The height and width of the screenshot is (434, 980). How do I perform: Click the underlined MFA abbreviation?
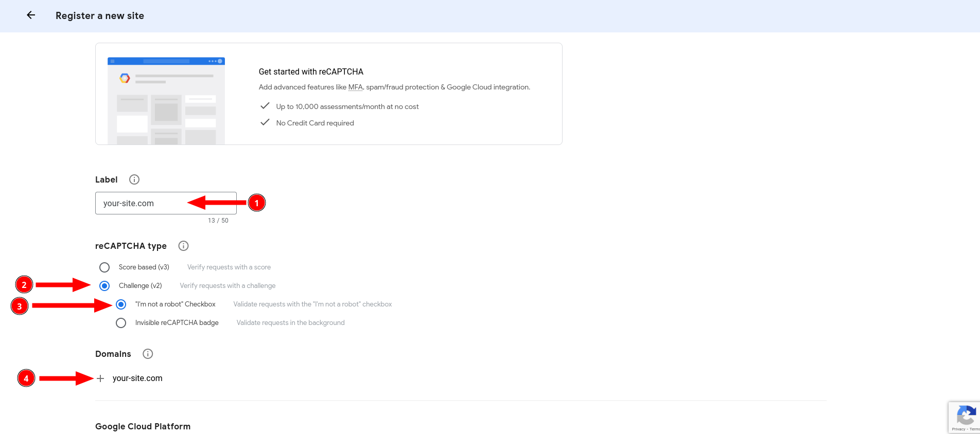[x=355, y=87]
